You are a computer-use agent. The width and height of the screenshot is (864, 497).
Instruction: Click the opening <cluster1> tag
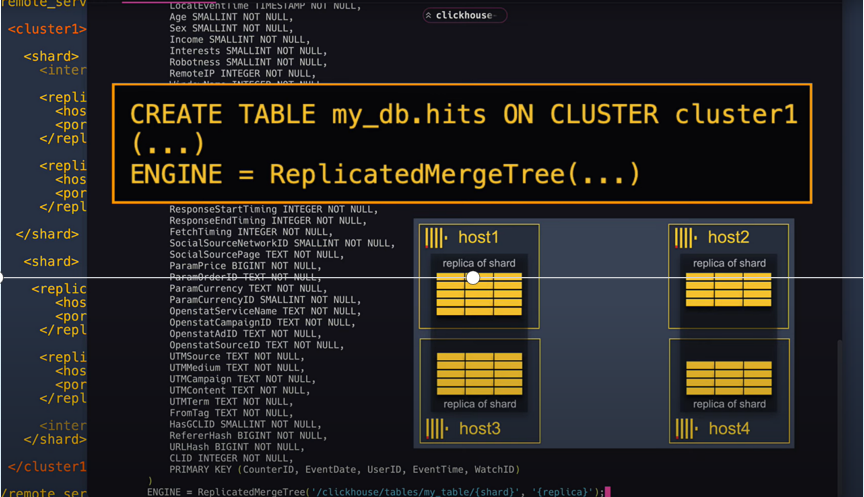point(47,29)
